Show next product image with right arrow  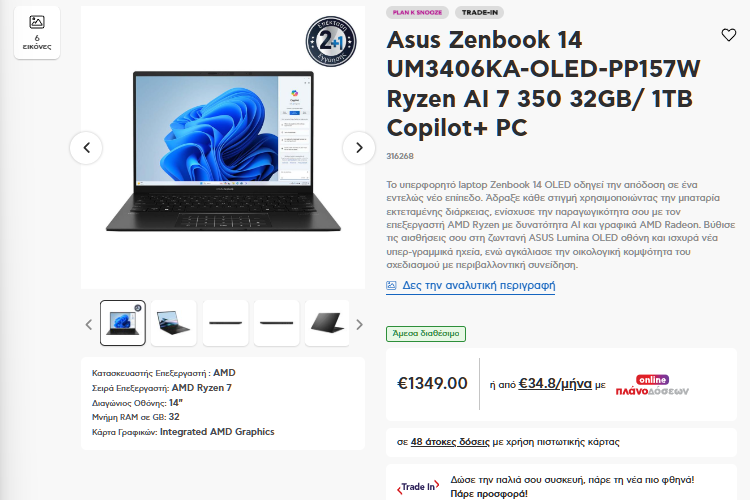[x=359, y=148]
